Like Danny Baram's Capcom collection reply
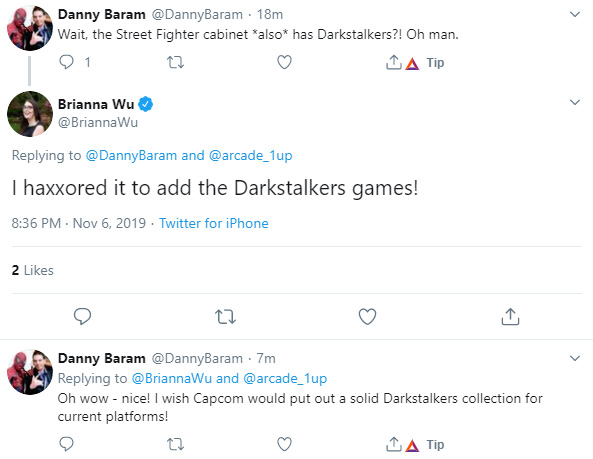The width and height of the screenshot is (593, 459). 284,444
